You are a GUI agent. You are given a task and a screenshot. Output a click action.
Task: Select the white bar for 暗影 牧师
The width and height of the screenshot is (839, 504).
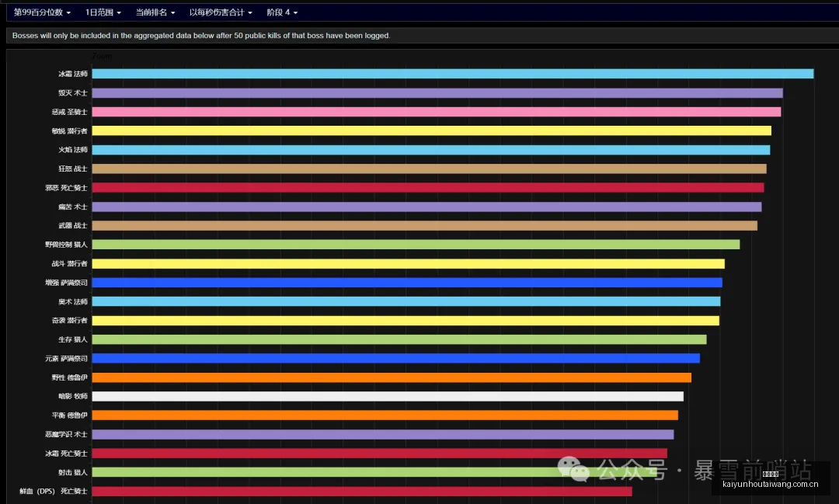pos(388,397)
